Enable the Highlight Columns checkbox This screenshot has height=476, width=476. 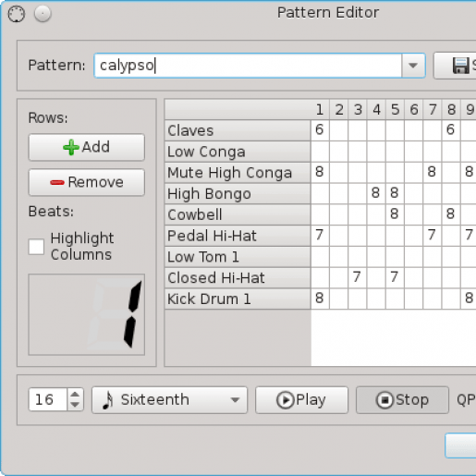[36, 247]
